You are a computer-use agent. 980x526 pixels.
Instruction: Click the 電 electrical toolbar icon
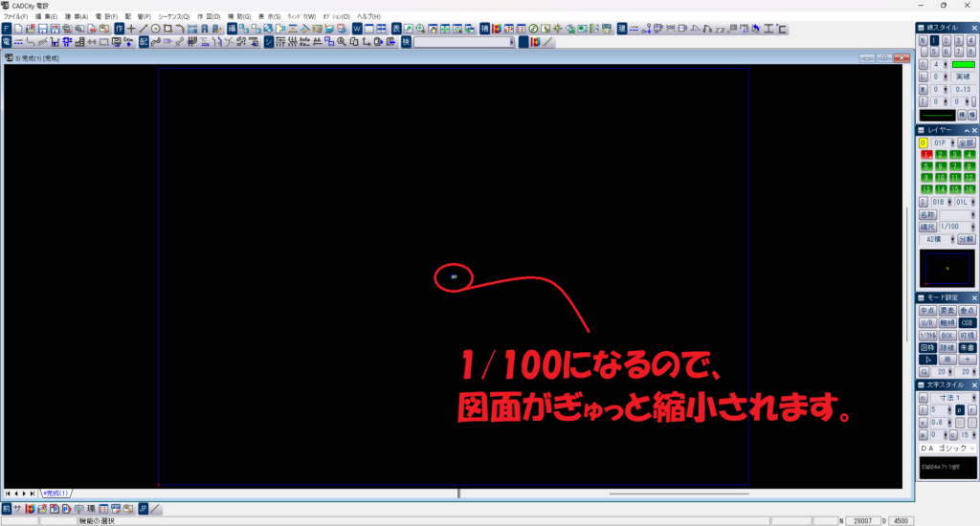(x=7, y=42)
